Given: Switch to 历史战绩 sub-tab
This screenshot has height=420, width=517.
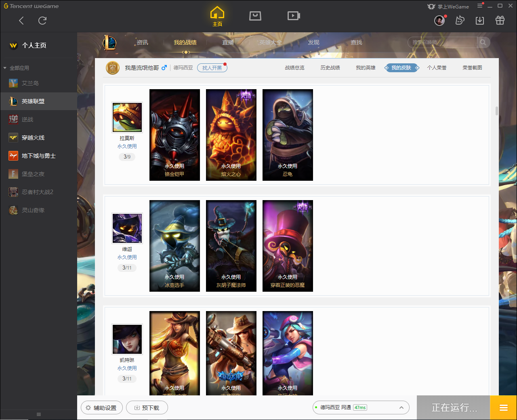Looking at the screenshot, I should coord(330,68).
